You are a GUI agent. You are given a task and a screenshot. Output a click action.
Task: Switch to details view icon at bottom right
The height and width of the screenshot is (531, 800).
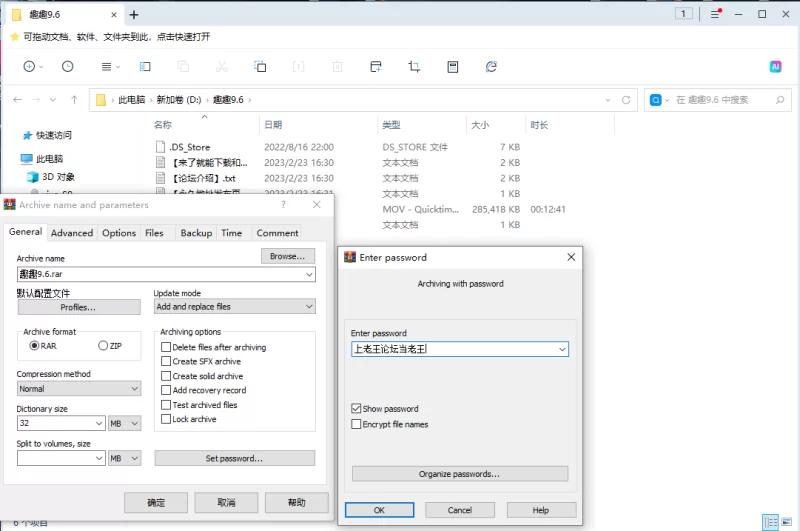[x=770, y=522]
